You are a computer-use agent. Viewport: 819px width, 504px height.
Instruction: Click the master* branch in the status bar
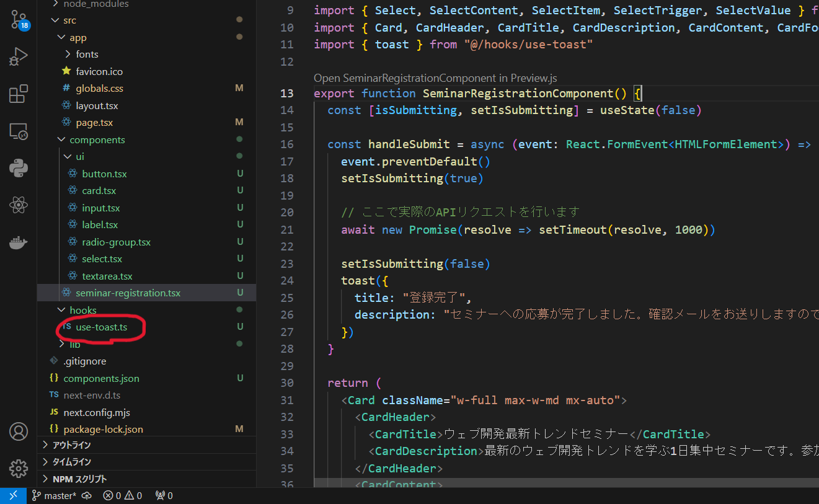[x=54, y=496]
